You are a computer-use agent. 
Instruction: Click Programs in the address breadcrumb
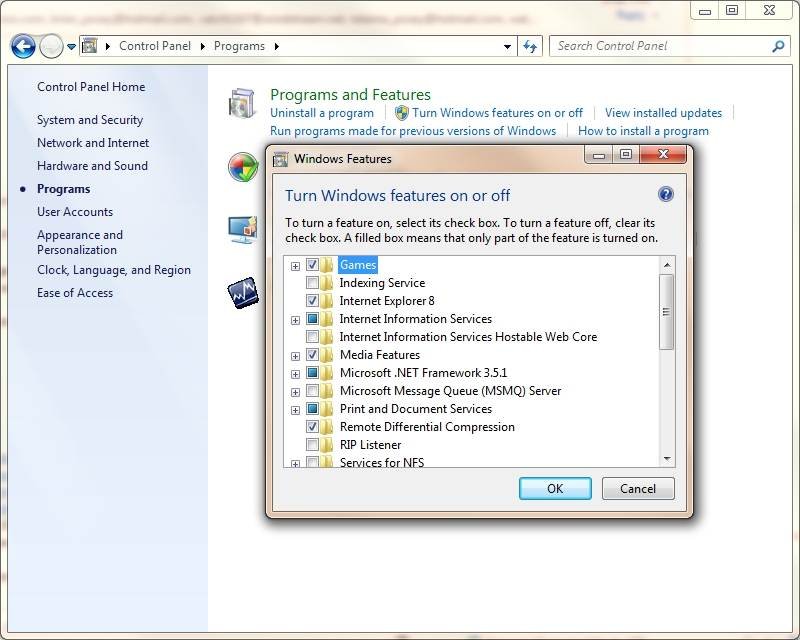239,46
